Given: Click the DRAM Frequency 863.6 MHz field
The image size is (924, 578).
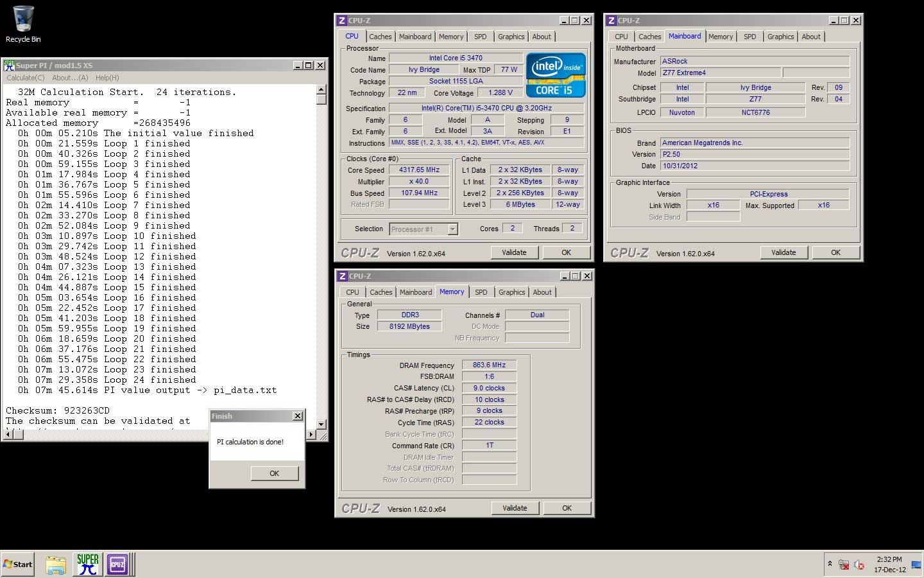Looking at the screenshot, I should tap(489, 365).
